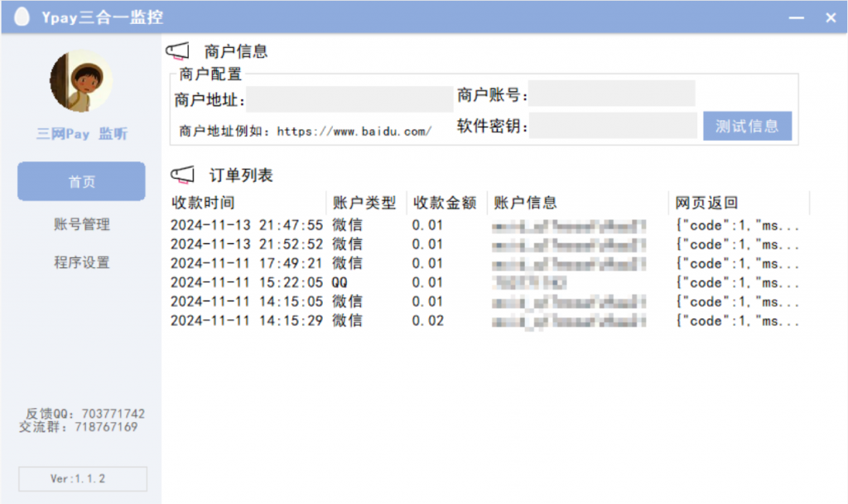Screen dimensions: 848x504
Task: Click inside the 软件密钥 input field
Action: click(612, 125)
